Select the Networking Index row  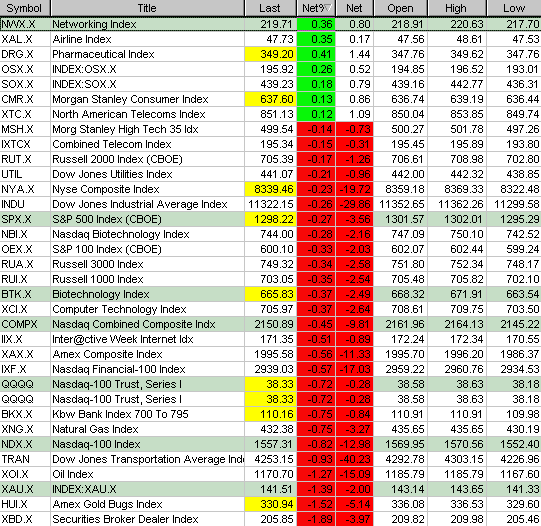pyautogui.click(x=270, y=24)
